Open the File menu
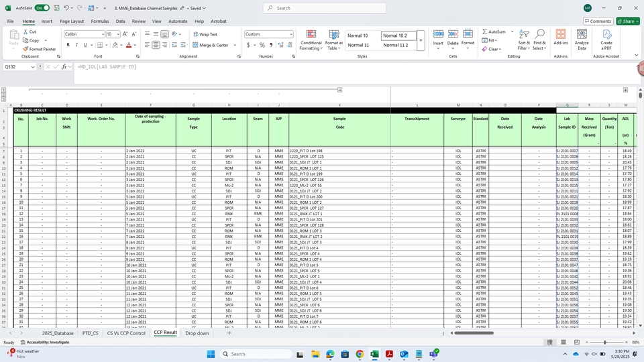The width and height of the screenshot is (644, 362). tap(10, 21)
